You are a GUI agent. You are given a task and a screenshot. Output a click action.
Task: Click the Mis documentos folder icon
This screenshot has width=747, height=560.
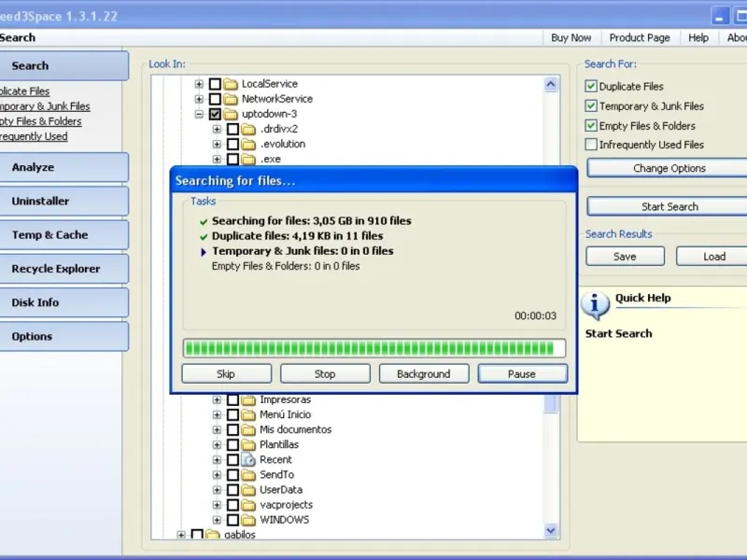pyautogui.click(x=248, y=429)
